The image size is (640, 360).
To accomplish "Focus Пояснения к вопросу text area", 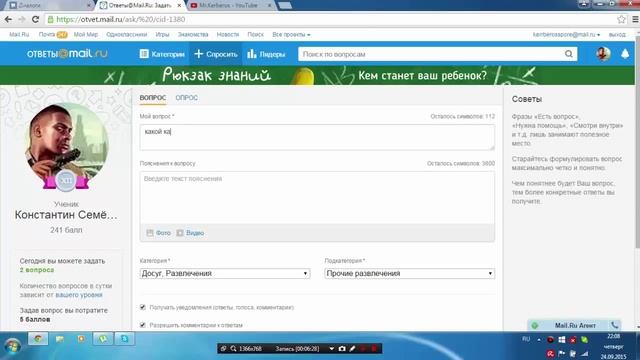I will click(317, 198).
